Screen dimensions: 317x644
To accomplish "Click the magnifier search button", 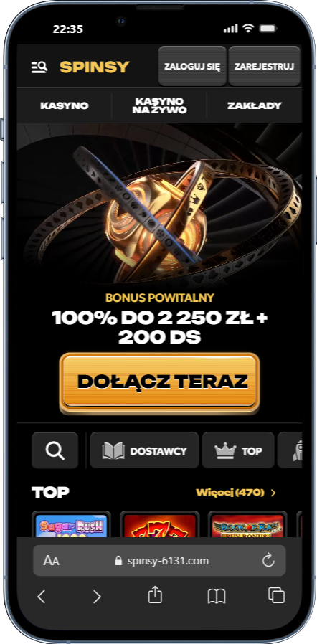I will point(55,450).
